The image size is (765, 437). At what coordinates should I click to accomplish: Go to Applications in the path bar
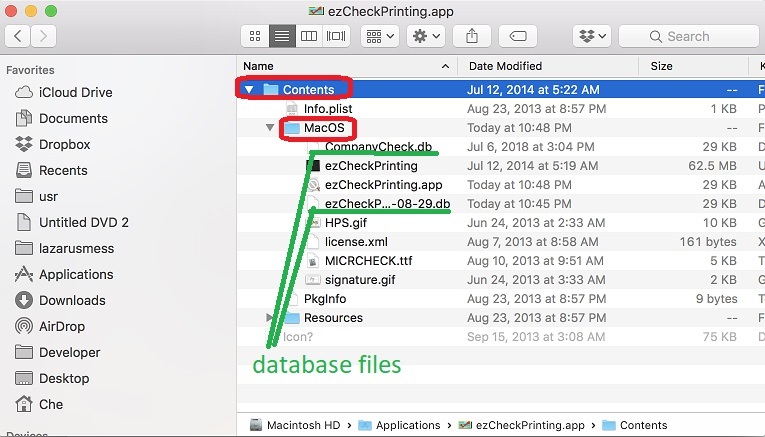[407, 425]
